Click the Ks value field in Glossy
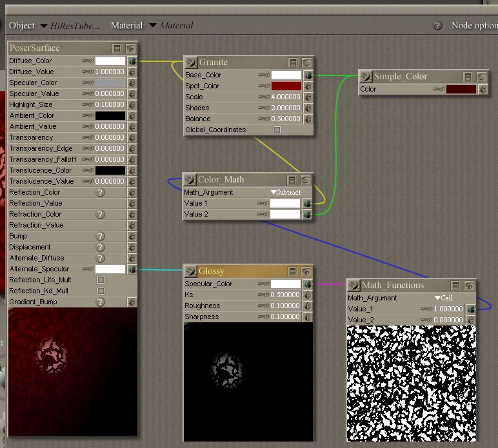498x448 pixels. pos(286,295)
